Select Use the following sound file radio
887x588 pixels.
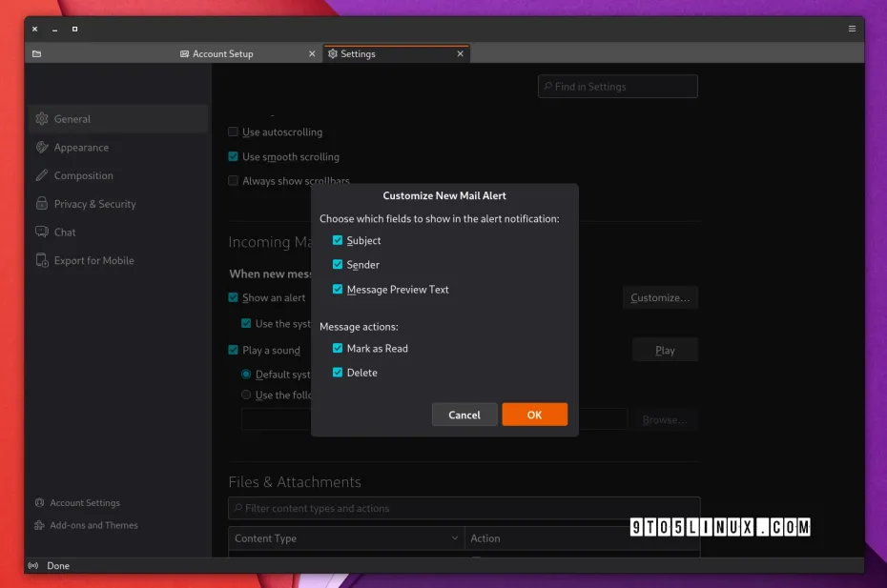click(x=246, y=395)
